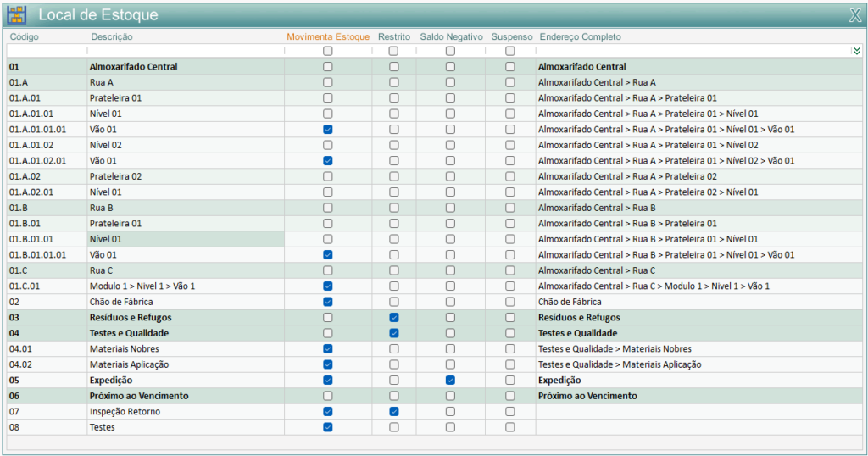Screen dimensions: 868x456
Task: Close the Local de Estoque window
Action: 854,15
